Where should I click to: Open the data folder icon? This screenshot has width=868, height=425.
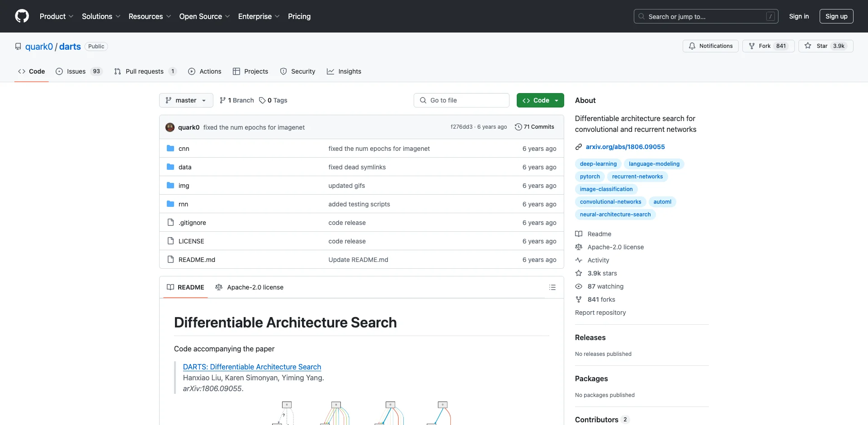[170, 167]
